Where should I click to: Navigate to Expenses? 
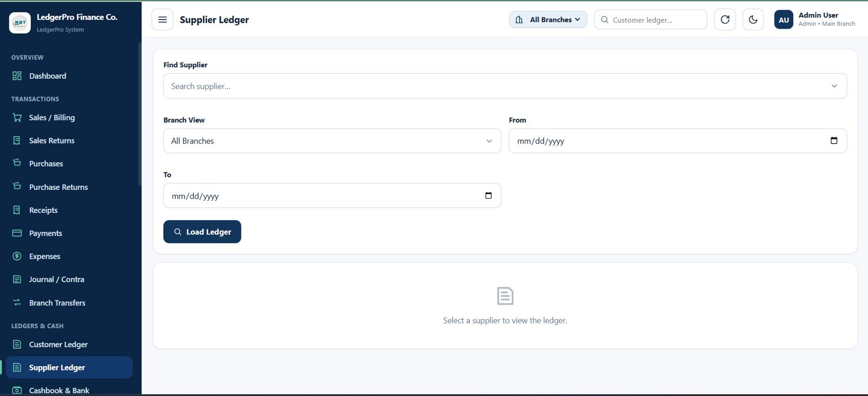(69, 256)
